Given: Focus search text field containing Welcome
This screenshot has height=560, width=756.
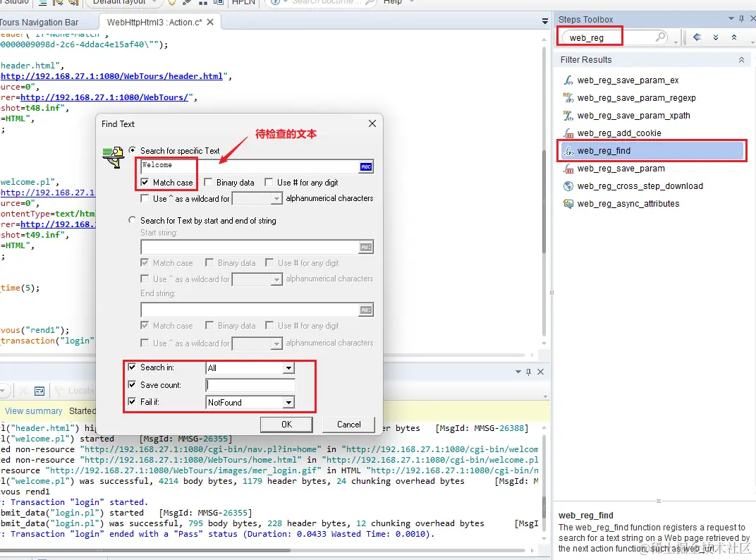Looking at the screenshot, I should [250, 166].
